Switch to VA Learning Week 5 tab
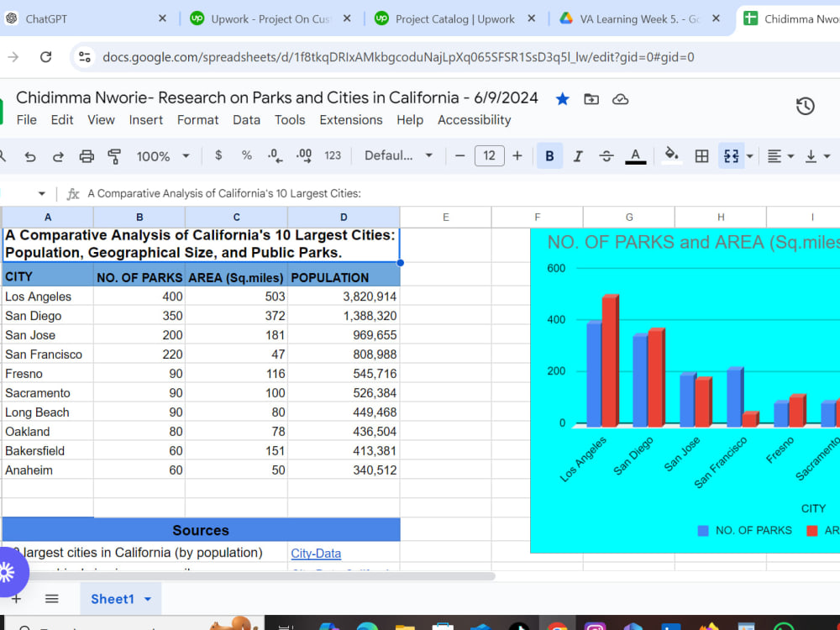Screen dimensions: 840x630 click(640, 18)
